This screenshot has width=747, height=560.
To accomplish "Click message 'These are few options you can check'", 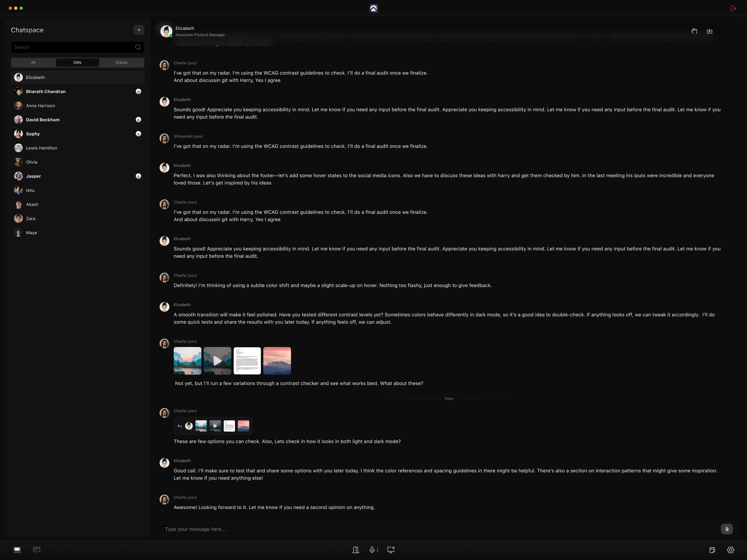I will coord(287,441).
